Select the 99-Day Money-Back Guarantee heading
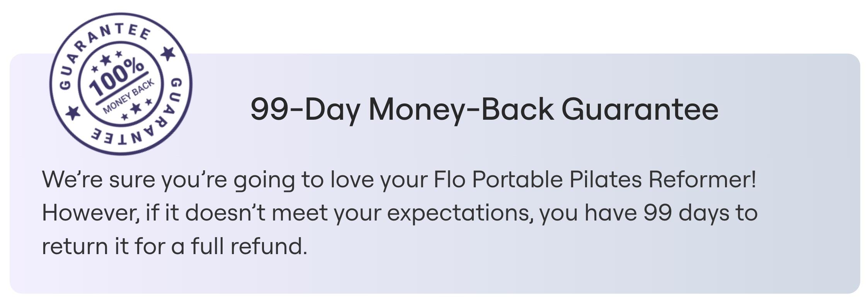This screenshot has width=868, height=302. (485, 109)
